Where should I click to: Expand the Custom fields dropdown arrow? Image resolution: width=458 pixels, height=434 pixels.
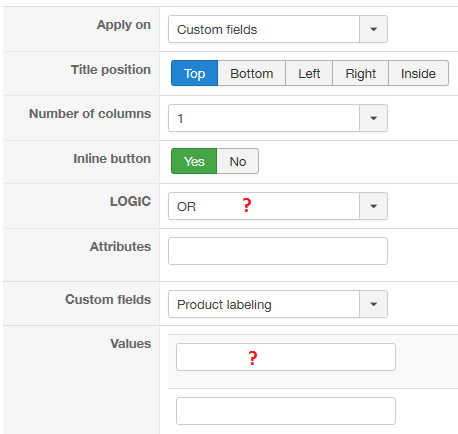click(373, 304)
